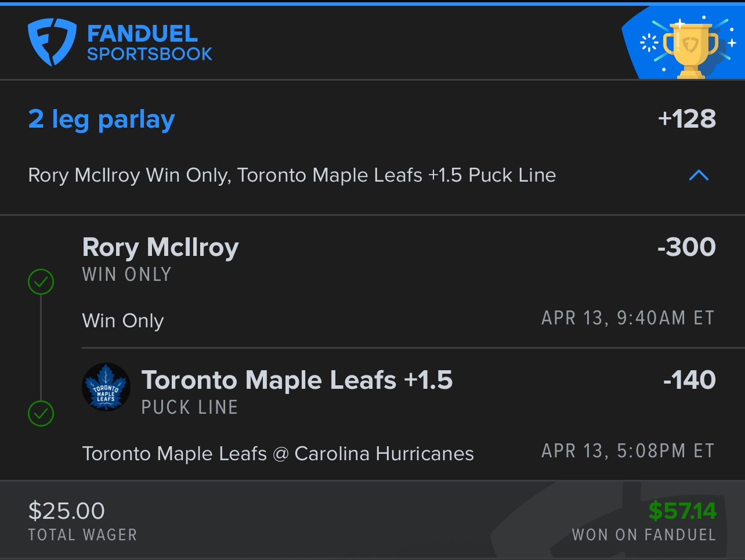Click the $57.14 winnings amount
The width and height of the screenshot is (745, 560).
coord(682,511)
